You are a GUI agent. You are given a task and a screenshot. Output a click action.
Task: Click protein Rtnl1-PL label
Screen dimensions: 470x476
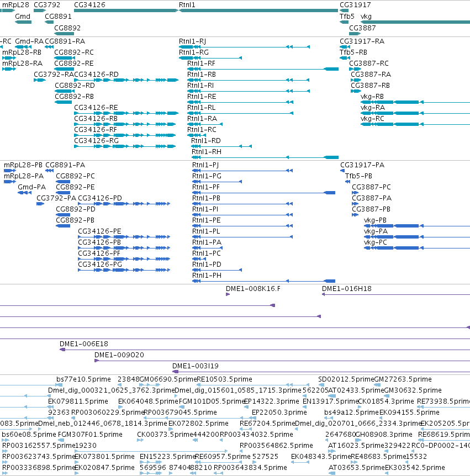(206, 231)
